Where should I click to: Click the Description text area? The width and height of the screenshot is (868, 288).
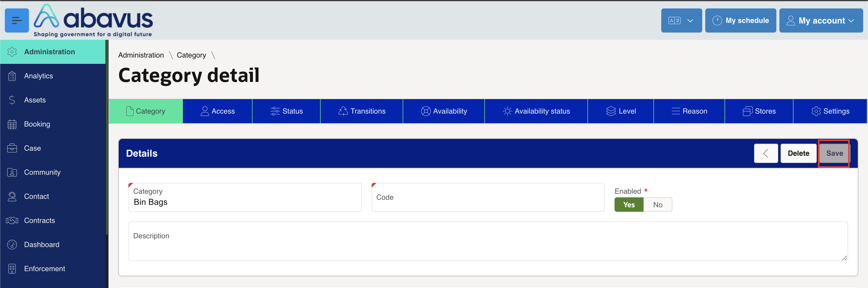pos(488,241)
